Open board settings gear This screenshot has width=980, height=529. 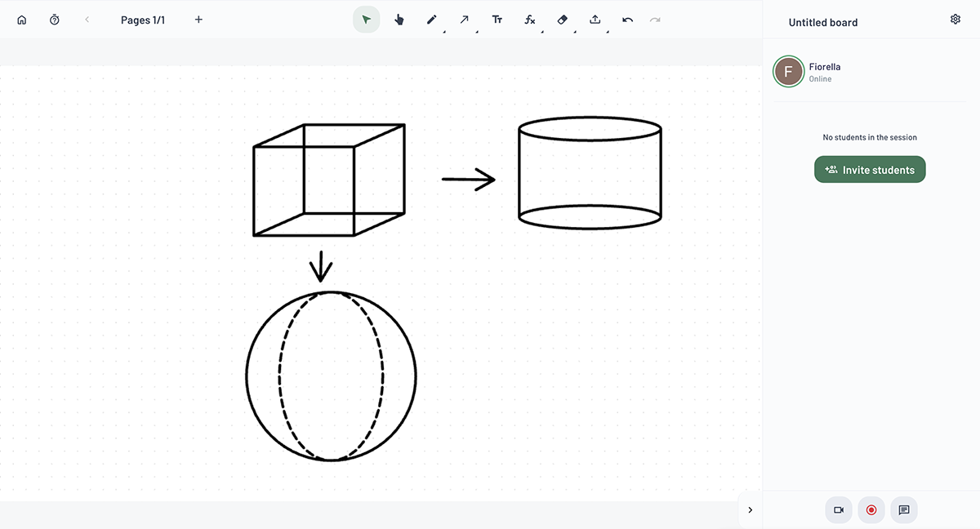(955, 20)
